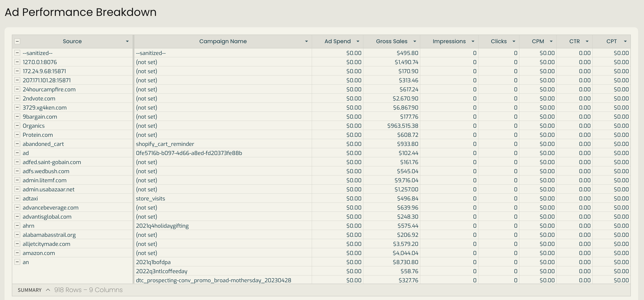644x300 pixels.
Task: Collapse the Organics source row
Action: (x=17, y=125)
